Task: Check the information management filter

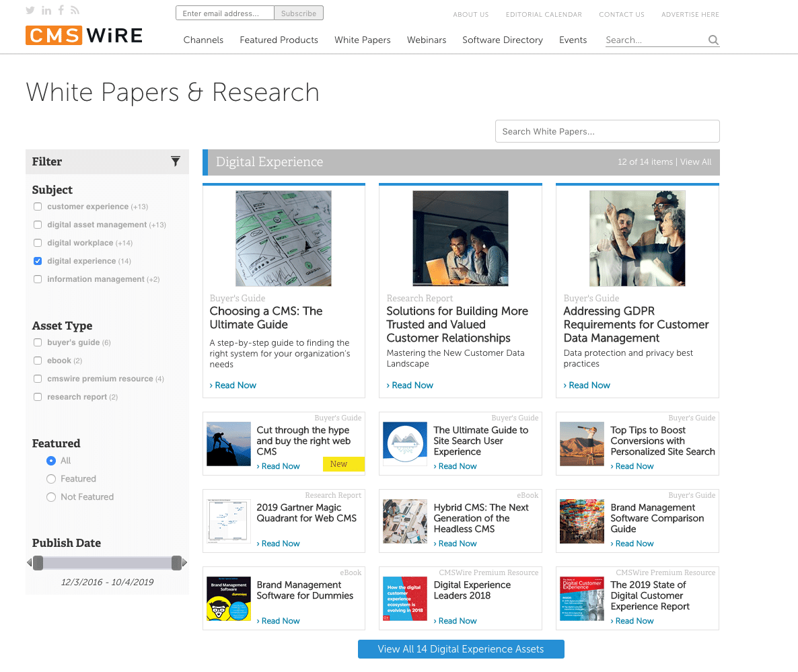Action: click(x=38, y=279)
